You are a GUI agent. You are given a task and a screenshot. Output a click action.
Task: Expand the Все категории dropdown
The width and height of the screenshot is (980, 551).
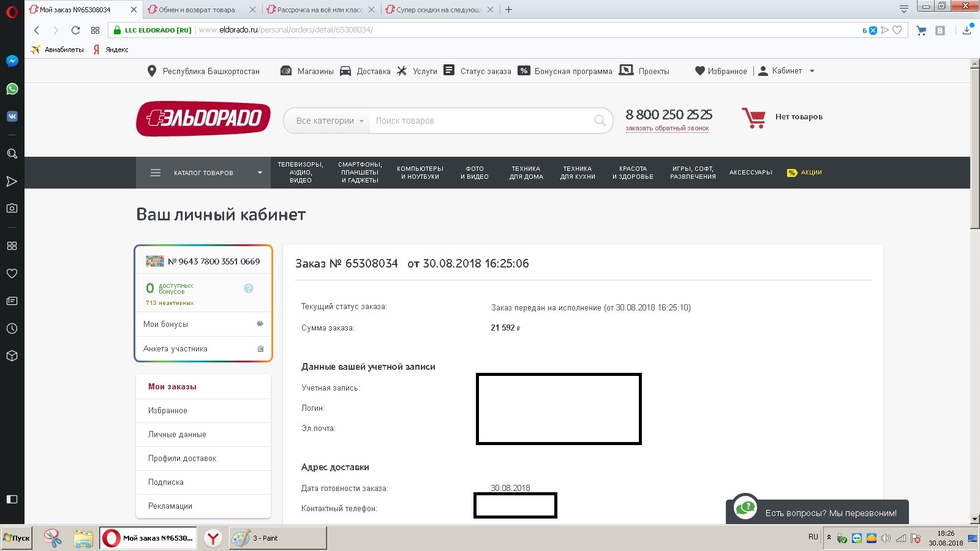330,121
